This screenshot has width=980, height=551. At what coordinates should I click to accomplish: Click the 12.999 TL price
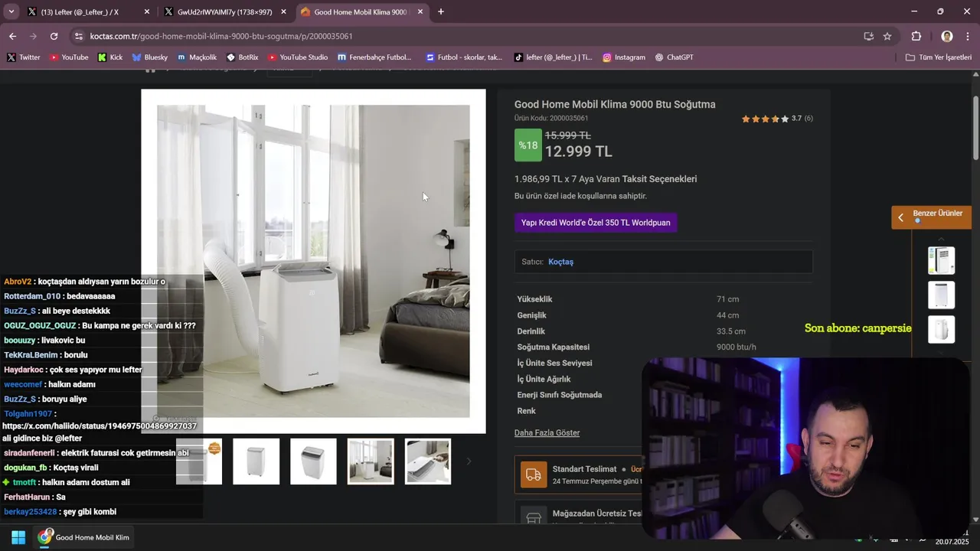point(578,152)
